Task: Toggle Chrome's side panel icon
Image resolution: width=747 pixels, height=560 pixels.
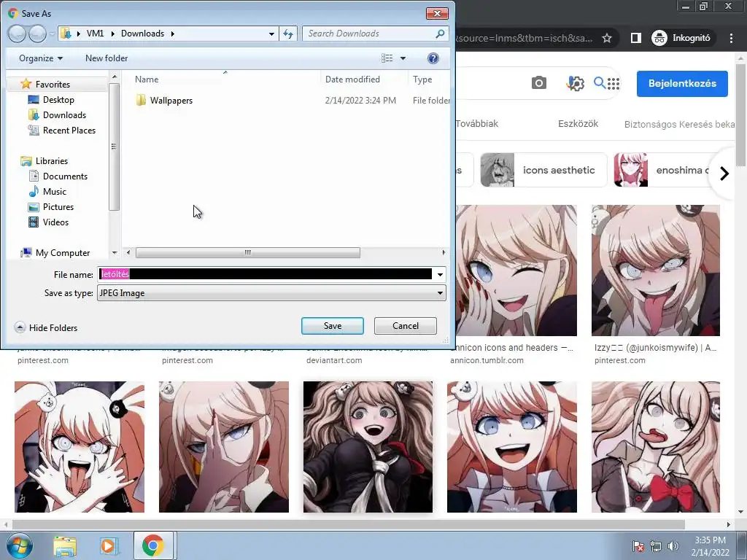Action: pyautogui.click(x=635, y=38)
